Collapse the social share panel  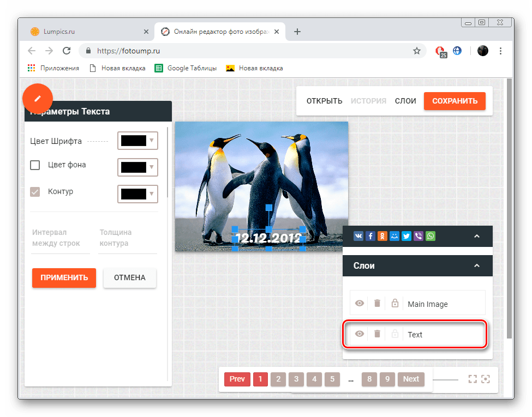tap(476, 236)
